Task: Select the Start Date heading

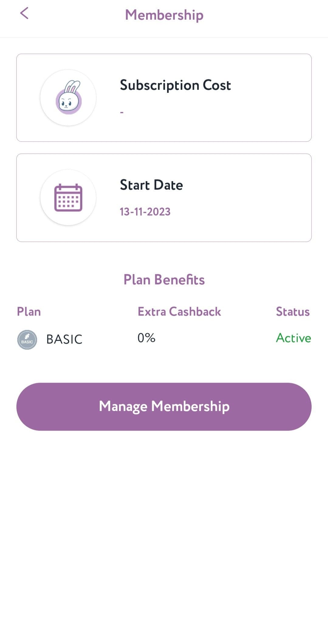Action: [x=152, y=185]
